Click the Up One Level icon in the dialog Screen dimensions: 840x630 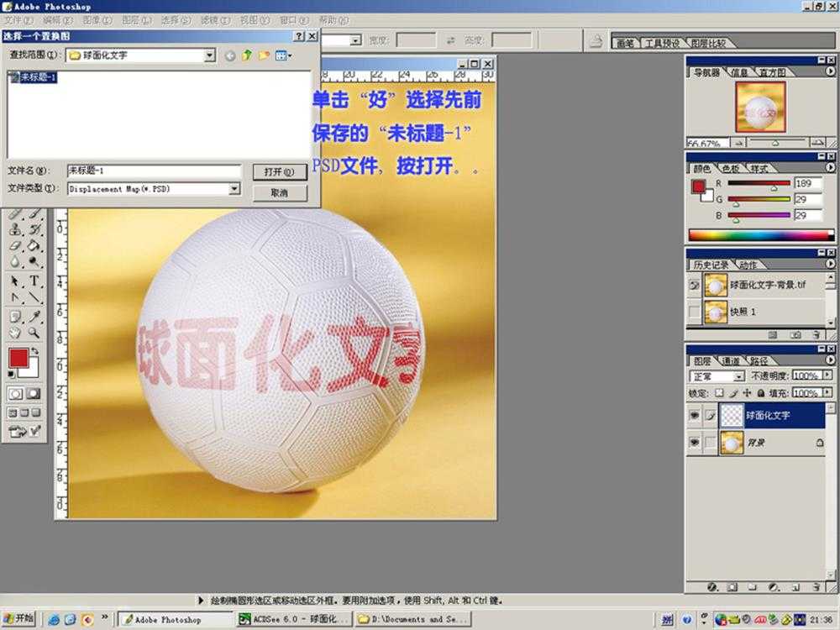(x=247, y=54)
